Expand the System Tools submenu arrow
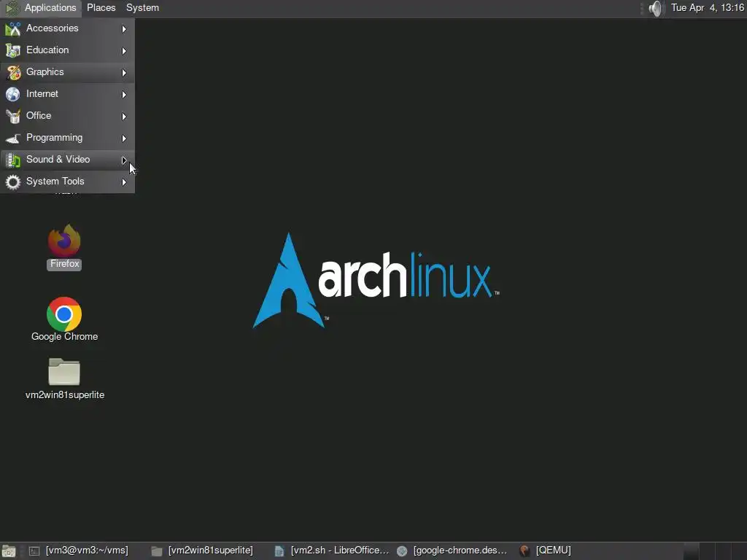The height and width of the screenshot is (560, 747). tap(124, 182)
